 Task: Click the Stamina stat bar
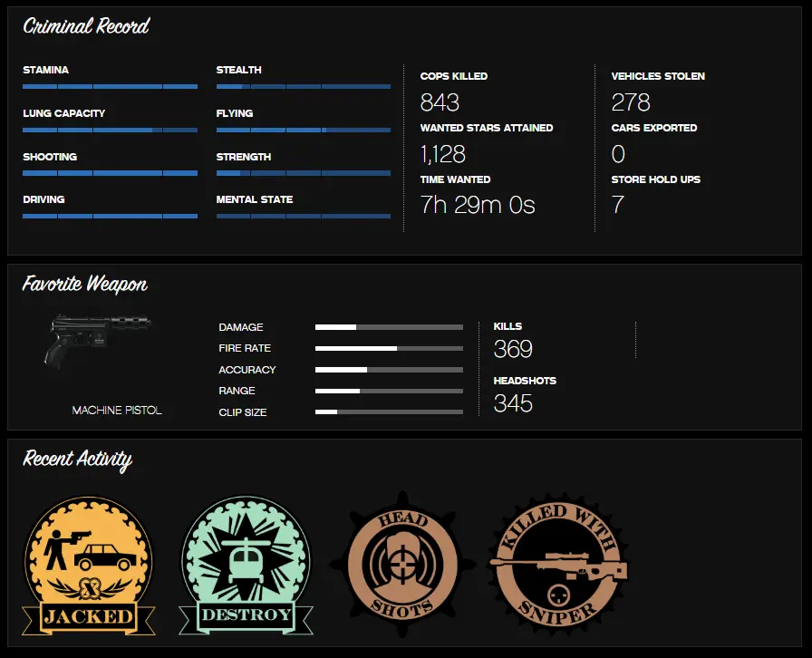(110, 87)
